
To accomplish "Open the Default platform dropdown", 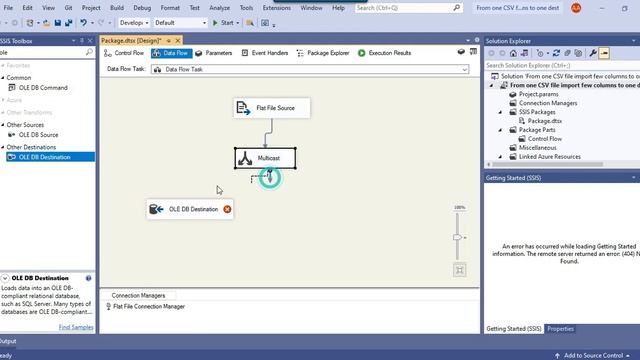I will [x=180, y=23].
